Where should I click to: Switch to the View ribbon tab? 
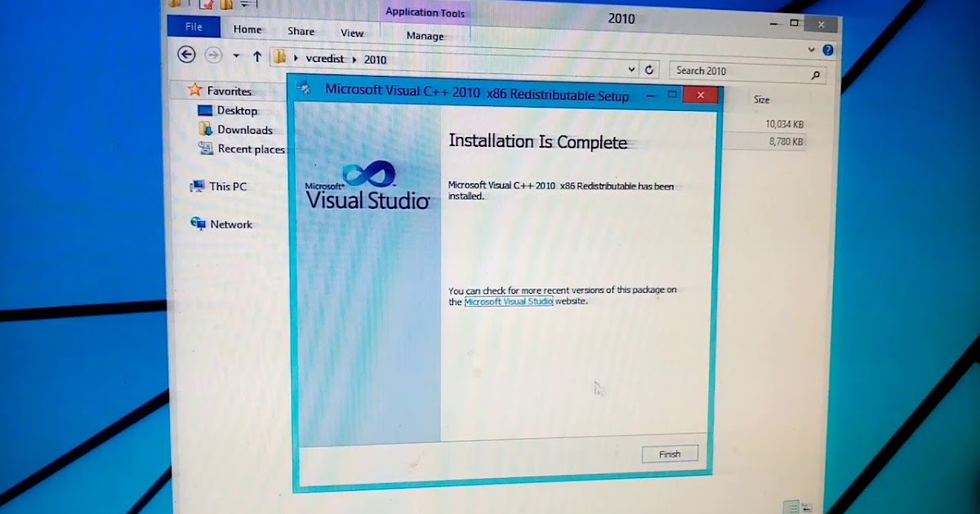click(352, 33)
